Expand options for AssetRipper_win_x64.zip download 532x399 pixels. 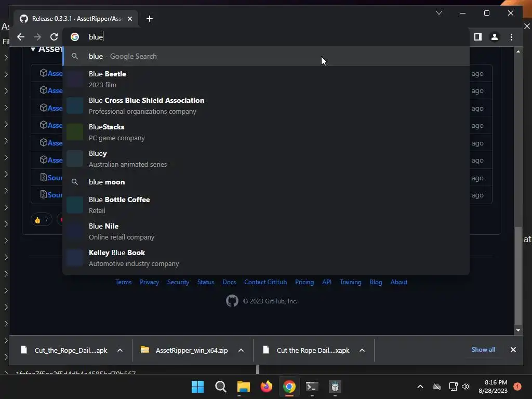click(x=241, y=350)
